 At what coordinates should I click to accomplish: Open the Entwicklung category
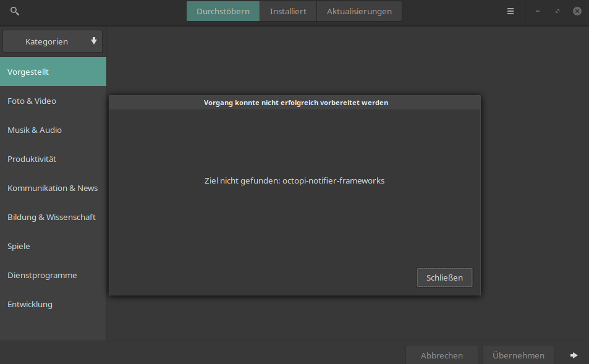[53, 304]
